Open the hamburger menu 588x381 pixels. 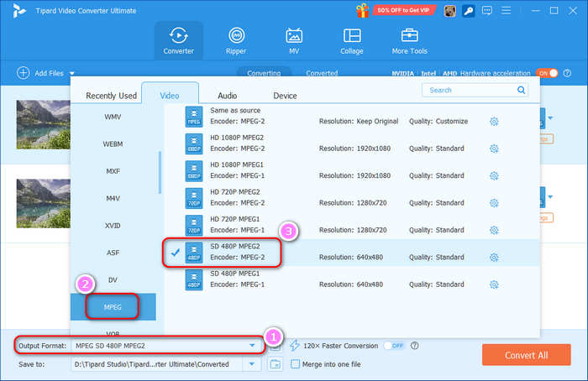(x=506, y=10)
